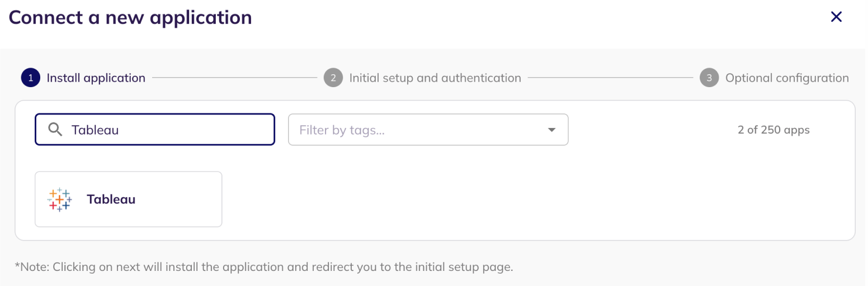Screen dimensions: 868x286
Task: Focus the search field containing Tableau
Action: (x=155, y=130)
